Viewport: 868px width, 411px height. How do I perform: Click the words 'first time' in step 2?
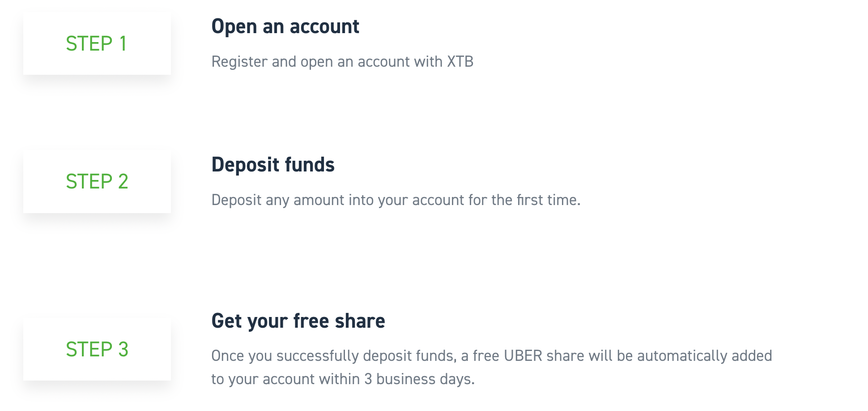[x=548, y=200]
